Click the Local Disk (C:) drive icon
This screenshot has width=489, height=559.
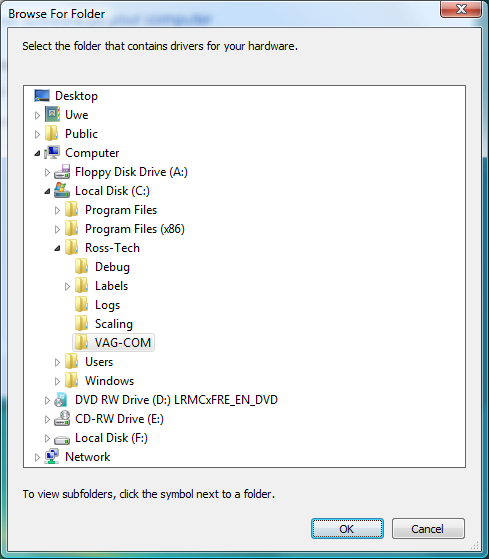click(x=62, y=191)
